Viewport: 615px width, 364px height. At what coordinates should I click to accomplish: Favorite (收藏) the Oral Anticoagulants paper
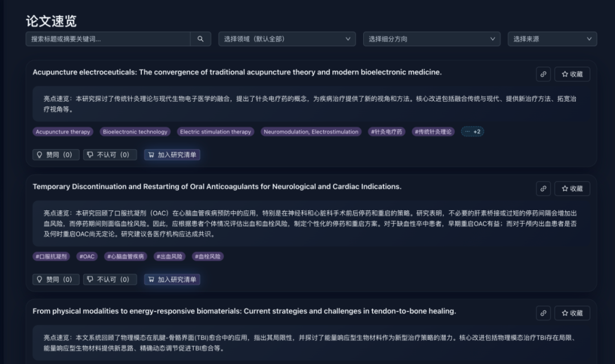pos(572,188)
